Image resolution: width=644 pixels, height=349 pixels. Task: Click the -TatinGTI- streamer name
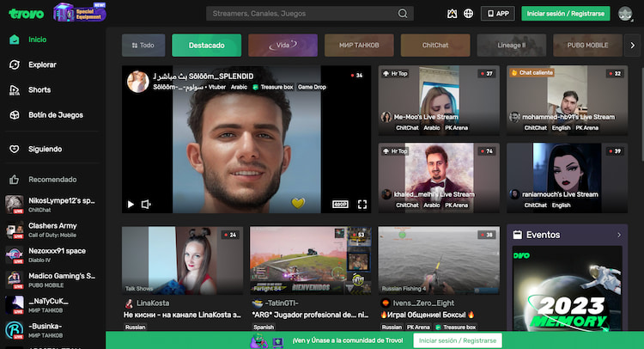tap(282, 303)
